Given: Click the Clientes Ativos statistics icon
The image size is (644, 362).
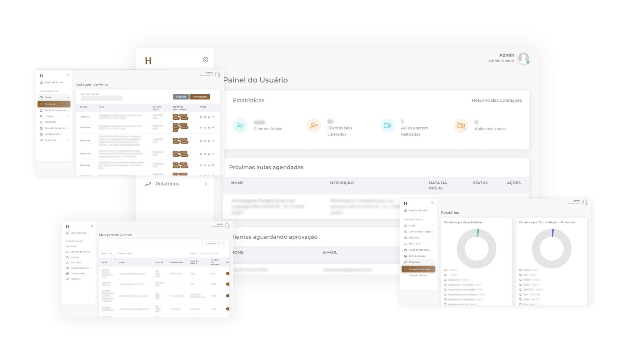Looking at the screenshot, I should 240,125.
